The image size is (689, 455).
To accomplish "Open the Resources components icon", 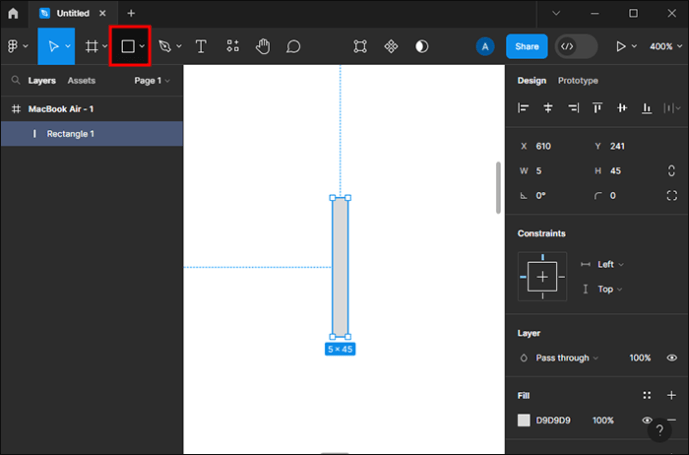I will (x=232, y=46).
